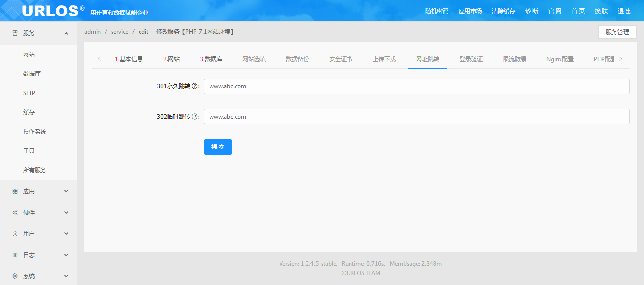The width and height of the screenshot is (644, 285).
Task: Click help icon beside 302临时跳转
Action: tap(195, 117)
